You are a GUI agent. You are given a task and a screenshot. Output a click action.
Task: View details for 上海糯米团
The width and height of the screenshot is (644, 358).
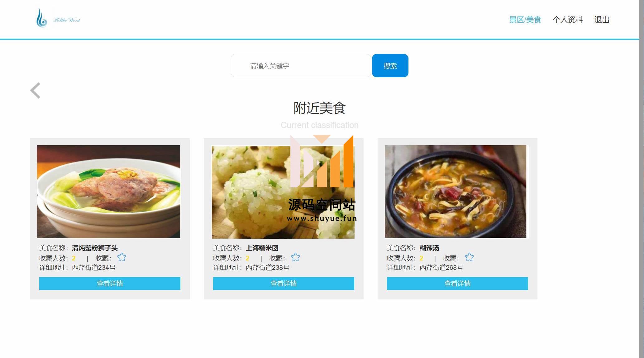[x=284, y=284]
